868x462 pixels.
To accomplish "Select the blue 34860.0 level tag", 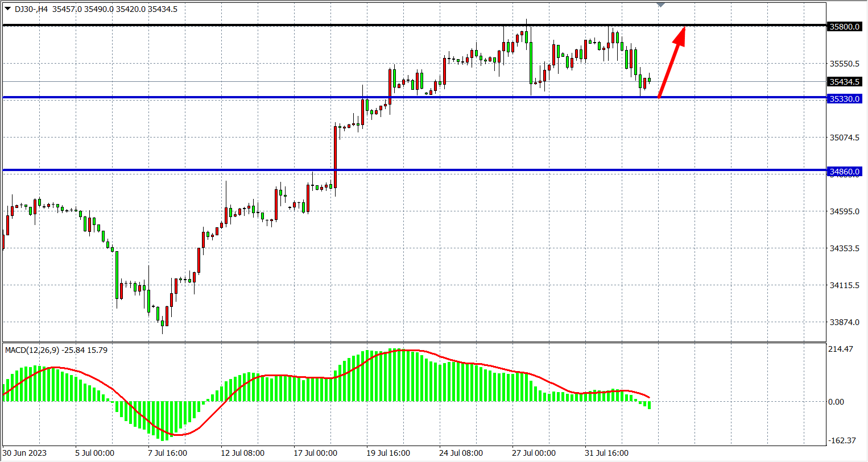I will (x=845, y=172).
